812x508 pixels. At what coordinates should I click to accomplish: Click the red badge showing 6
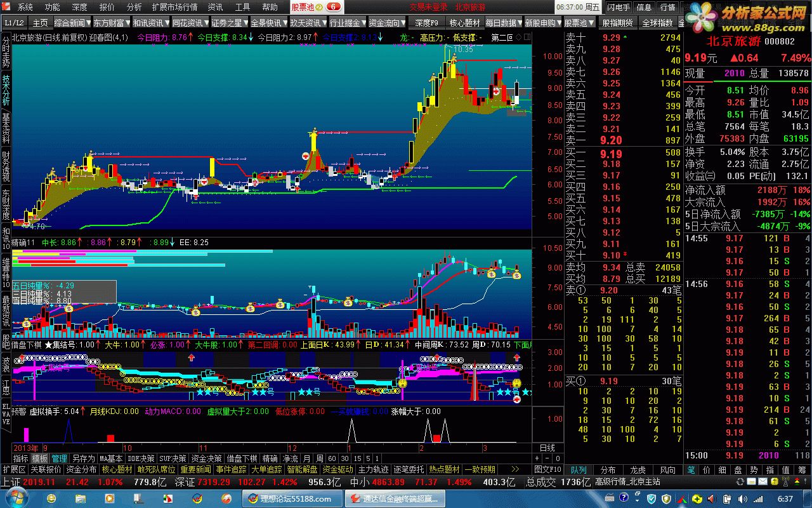click(334, 7)
